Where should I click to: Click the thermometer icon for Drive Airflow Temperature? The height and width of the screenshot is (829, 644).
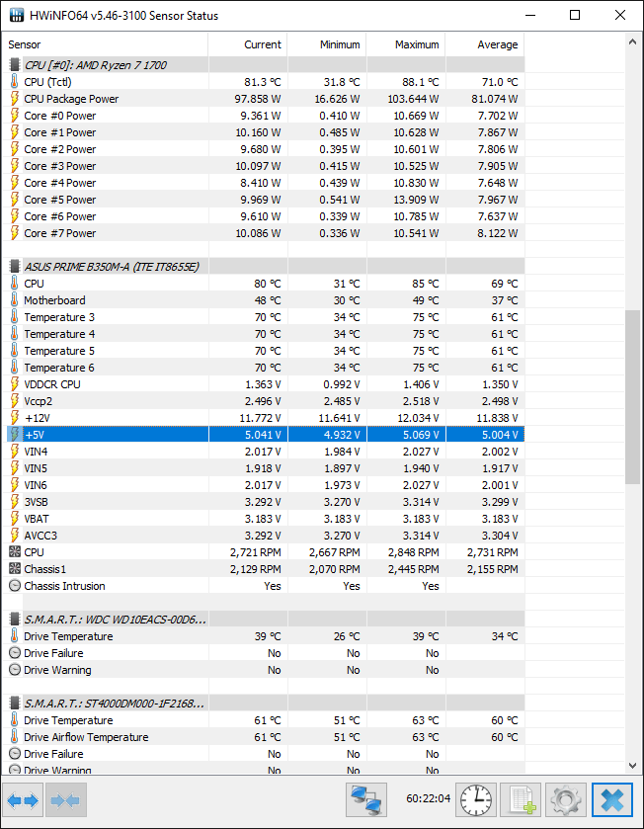(x=14, y=737)
